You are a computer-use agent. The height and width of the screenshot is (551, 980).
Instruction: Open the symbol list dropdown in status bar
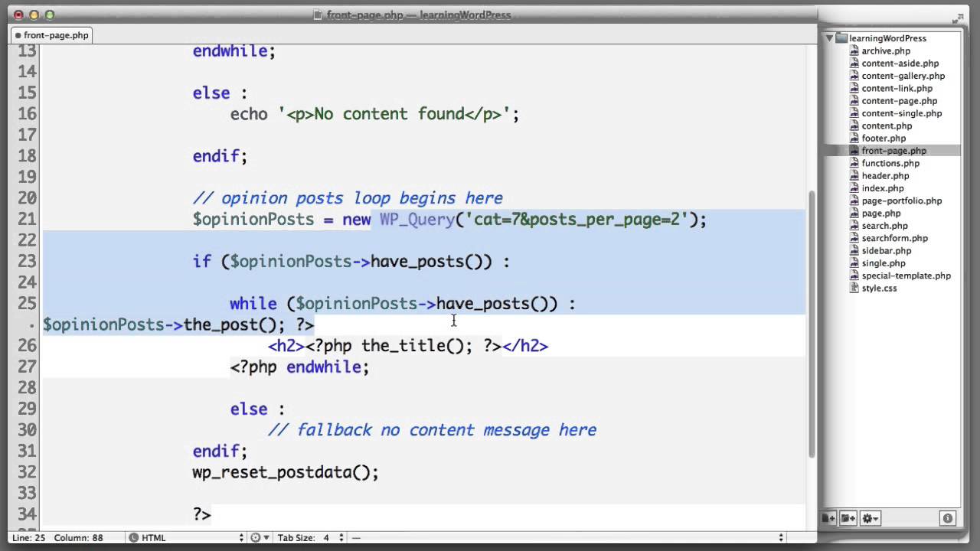pos(567,538)
